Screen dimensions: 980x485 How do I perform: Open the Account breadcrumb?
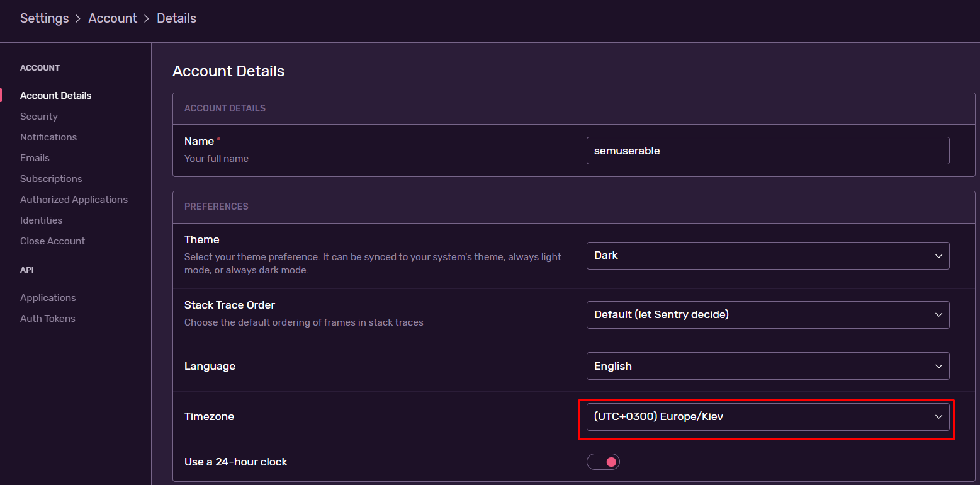pos(113,18)
